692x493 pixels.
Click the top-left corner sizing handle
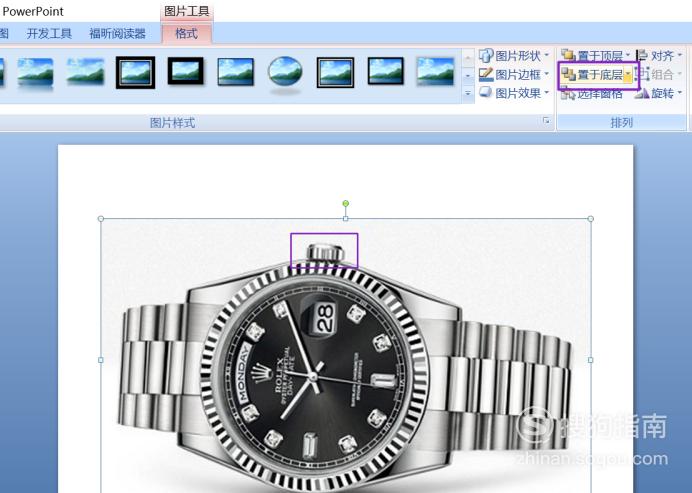101,219
